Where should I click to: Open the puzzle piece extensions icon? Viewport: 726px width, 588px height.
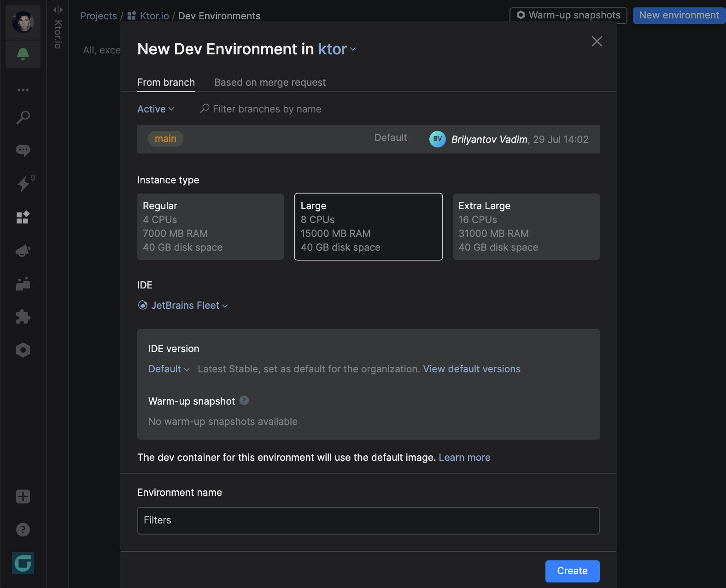23,317
